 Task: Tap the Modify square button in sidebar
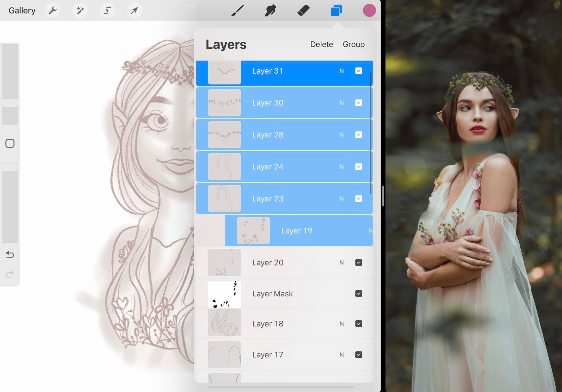click(x=10, y=143)
